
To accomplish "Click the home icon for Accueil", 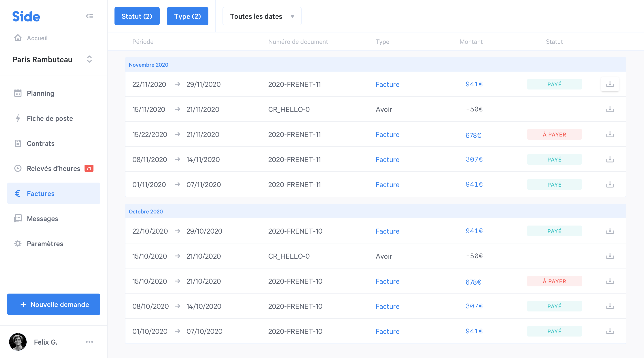I will (x=18, y=38).
